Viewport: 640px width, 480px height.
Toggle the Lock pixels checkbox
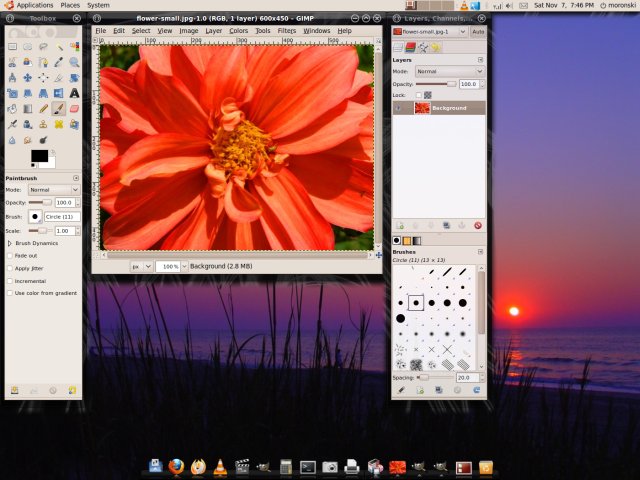[418, 95]
